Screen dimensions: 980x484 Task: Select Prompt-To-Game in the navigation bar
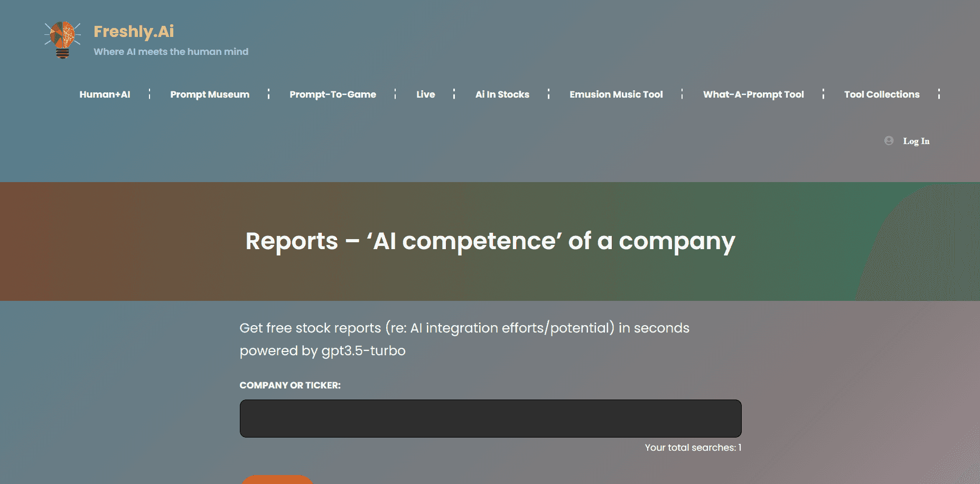click(332, 94)
